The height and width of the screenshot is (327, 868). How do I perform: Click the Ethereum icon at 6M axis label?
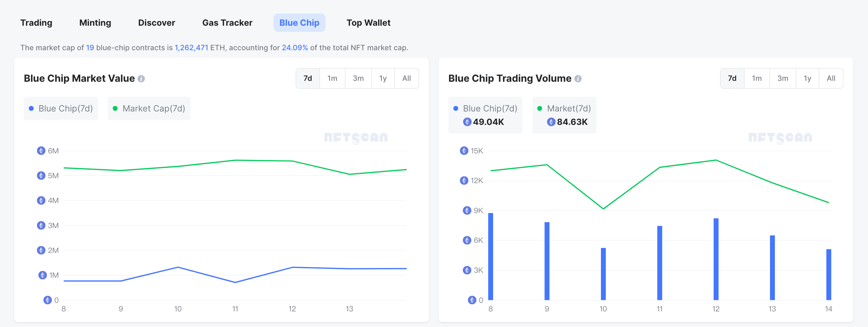point(41,151)
